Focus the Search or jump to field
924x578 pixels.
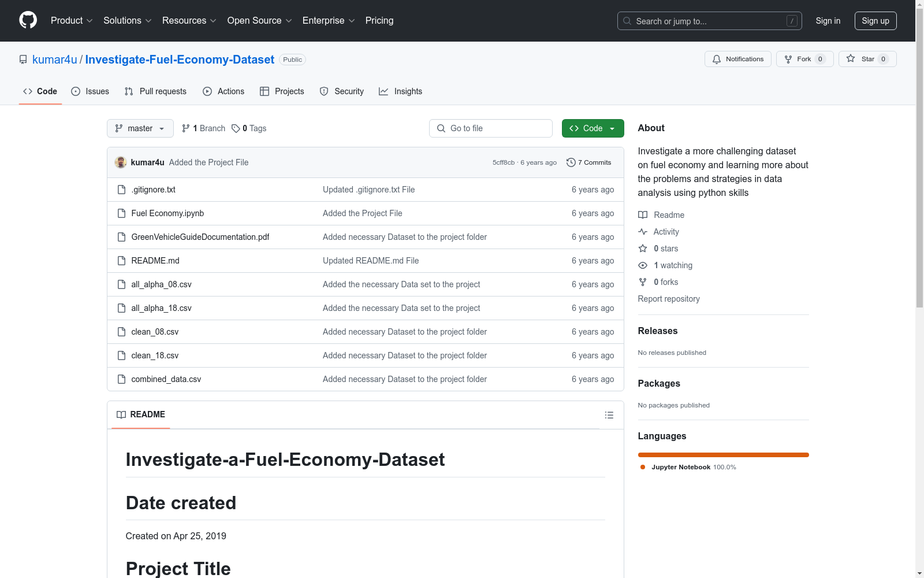tap(710, 21)
